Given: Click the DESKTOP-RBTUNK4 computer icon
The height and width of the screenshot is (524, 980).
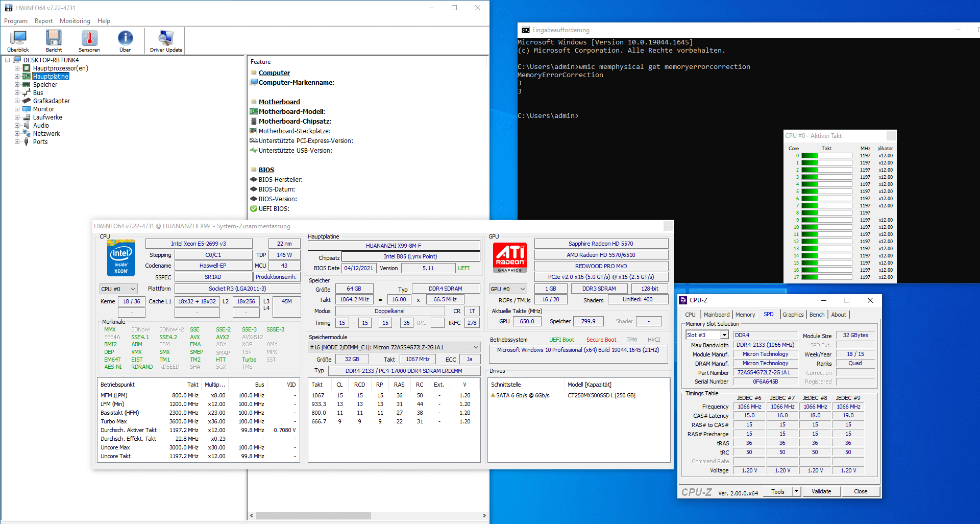Looking at the screenshot, I should pos(17,60).
